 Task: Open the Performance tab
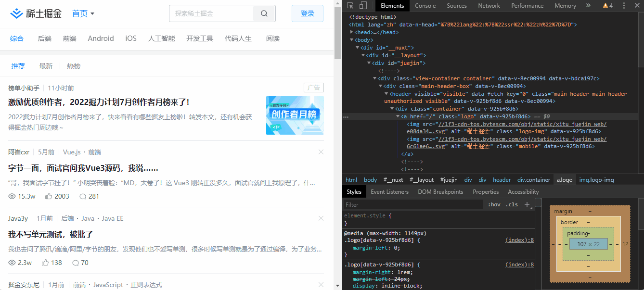coord(527,6)
